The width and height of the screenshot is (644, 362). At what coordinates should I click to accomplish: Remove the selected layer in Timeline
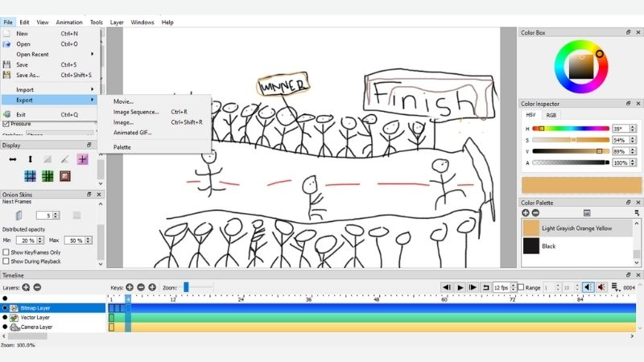37,287
